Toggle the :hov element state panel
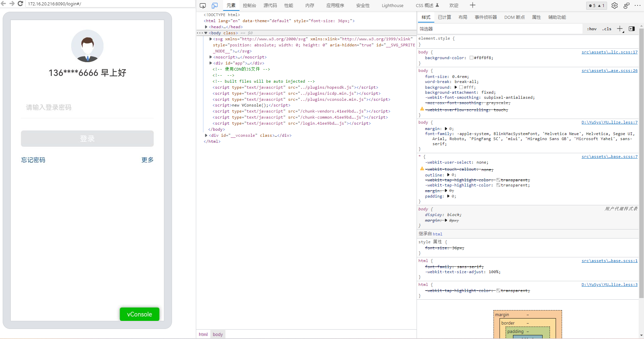 [592, 29]
